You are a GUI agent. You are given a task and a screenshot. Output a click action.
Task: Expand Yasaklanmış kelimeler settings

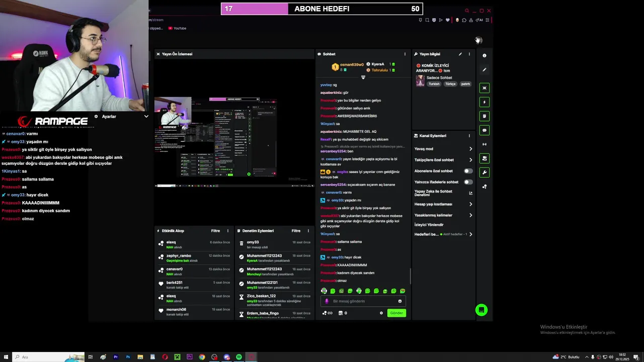point(470,215)
